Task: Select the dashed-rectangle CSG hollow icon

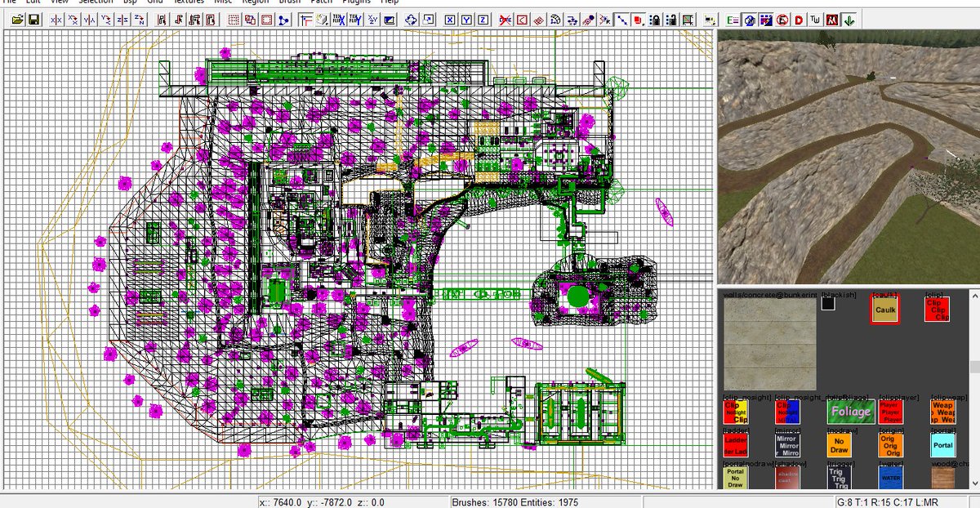Action: click(x=233, y=20)
